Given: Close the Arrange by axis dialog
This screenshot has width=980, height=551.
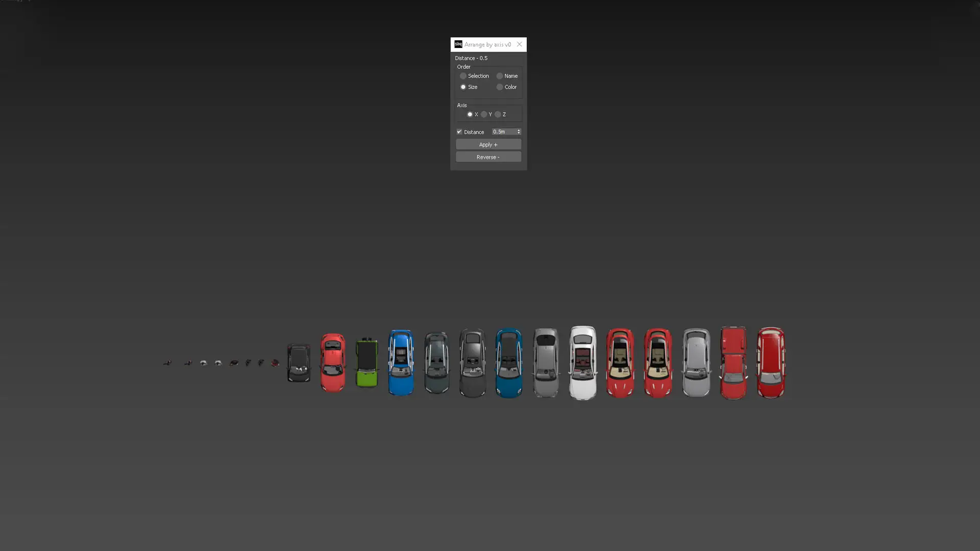Looking at the screenshot, I should (x=520, y=44).
